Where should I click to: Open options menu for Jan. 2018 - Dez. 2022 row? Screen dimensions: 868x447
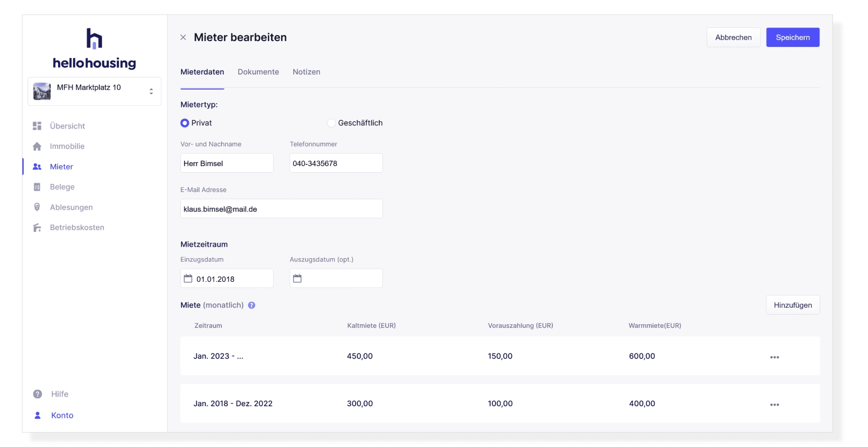point(775,404)
